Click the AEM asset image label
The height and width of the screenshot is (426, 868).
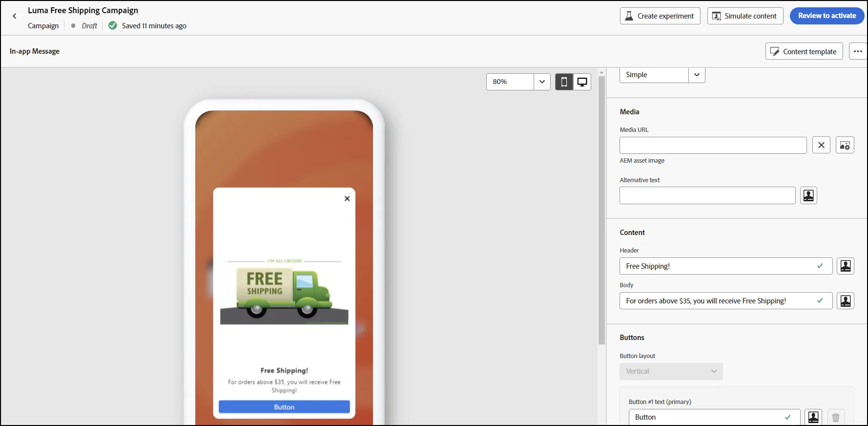(x=642, y=160)
